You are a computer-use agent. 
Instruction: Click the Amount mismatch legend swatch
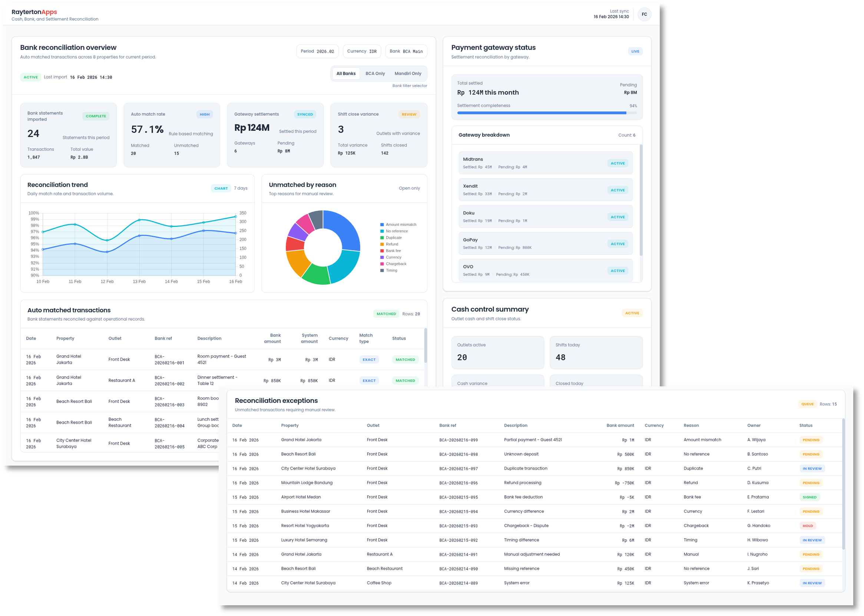[382, 224]
